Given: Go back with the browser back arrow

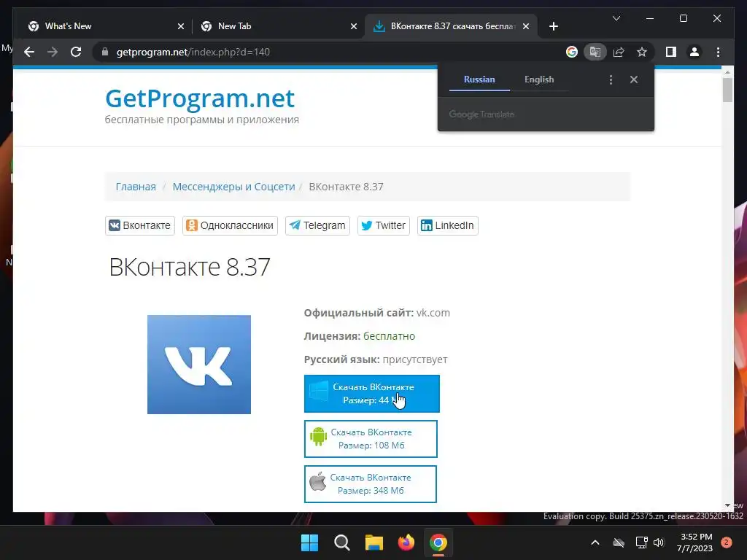Looking at the screenshot, I should (x=29, y=52).
